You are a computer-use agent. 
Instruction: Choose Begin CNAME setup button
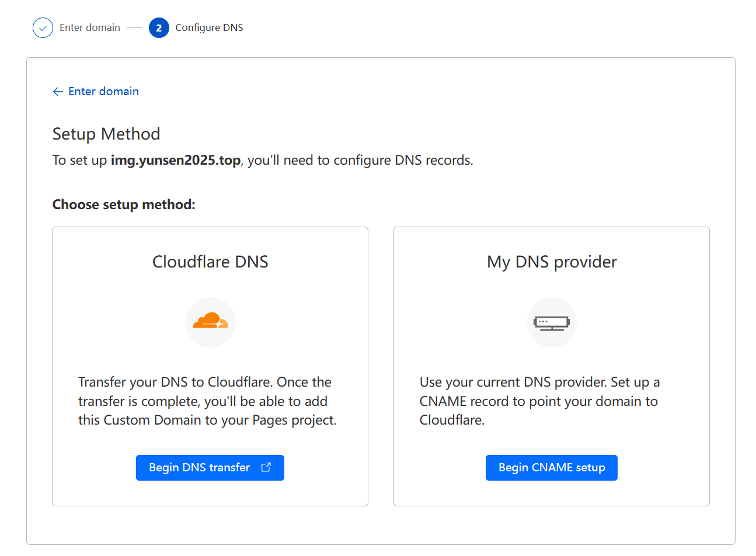552,468
